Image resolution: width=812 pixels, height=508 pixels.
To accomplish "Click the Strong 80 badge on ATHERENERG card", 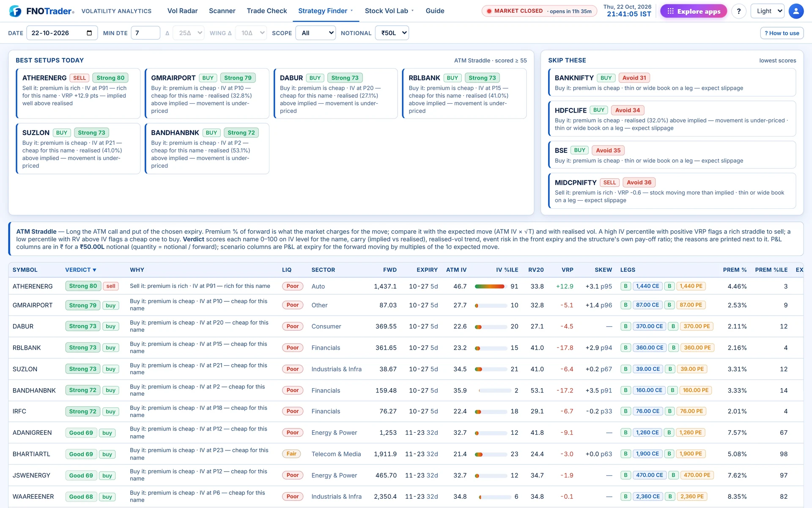I will (110, 78).
